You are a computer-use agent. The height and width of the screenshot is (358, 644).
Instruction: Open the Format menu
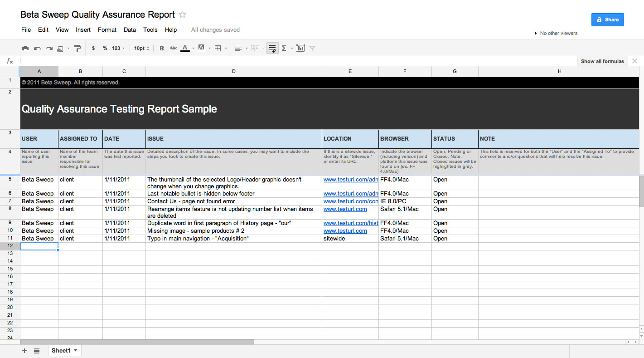(x=107, y=29)
